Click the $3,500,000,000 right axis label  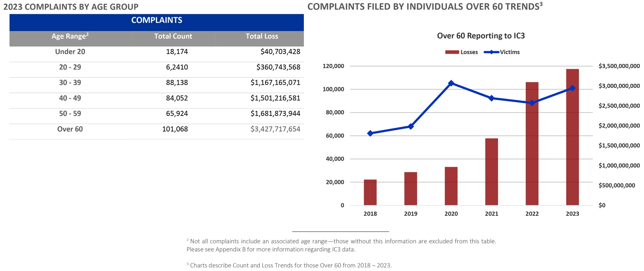click(x=619, y=66)
